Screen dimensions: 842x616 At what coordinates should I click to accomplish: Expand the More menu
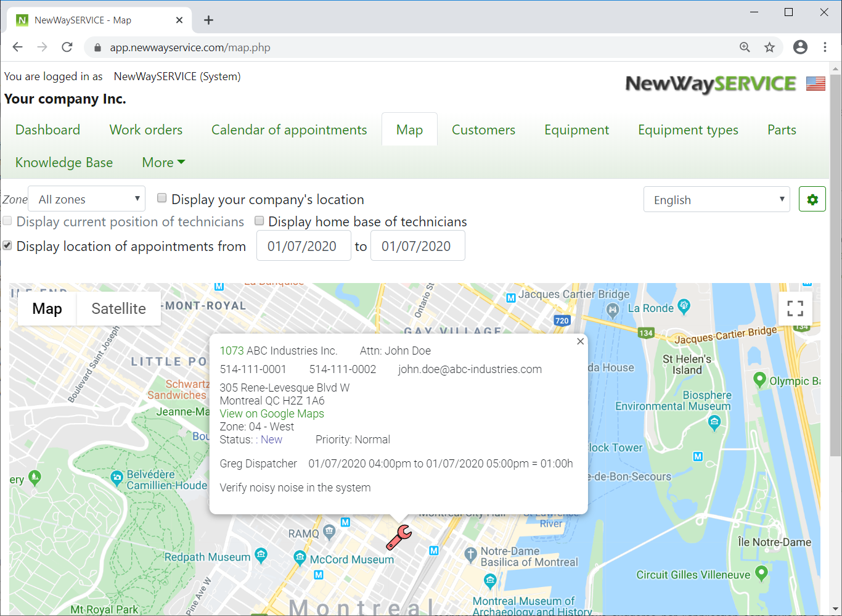[x=163, y=162]
